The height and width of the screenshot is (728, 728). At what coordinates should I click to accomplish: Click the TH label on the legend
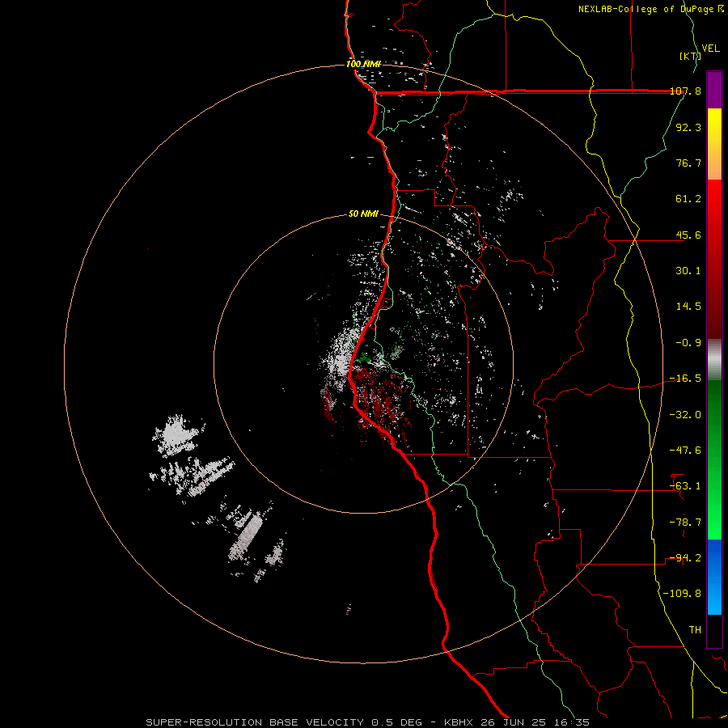(695, 629)
